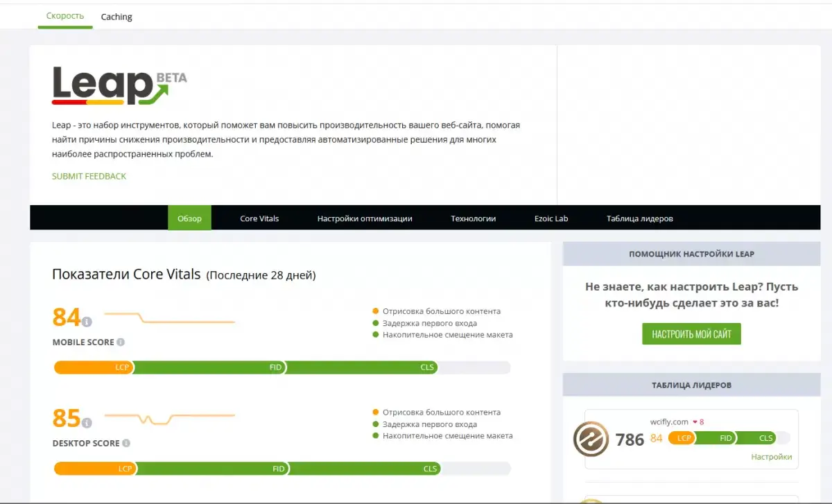832x504 pixels.
Task: Click the info icon next to 84
Action: (x=87, y=322)
